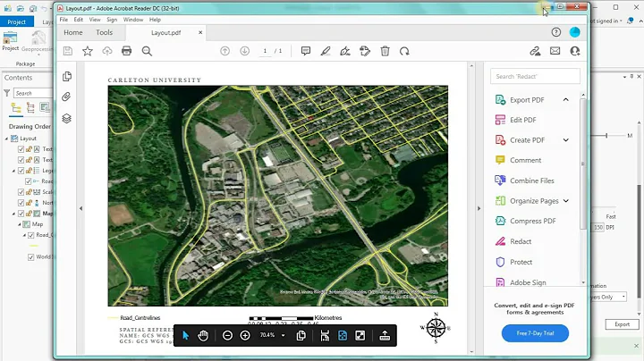This screenshot has width=644, height=361.
Task: Open the File menu in Acrobat
Action: [x=64, y=20]
